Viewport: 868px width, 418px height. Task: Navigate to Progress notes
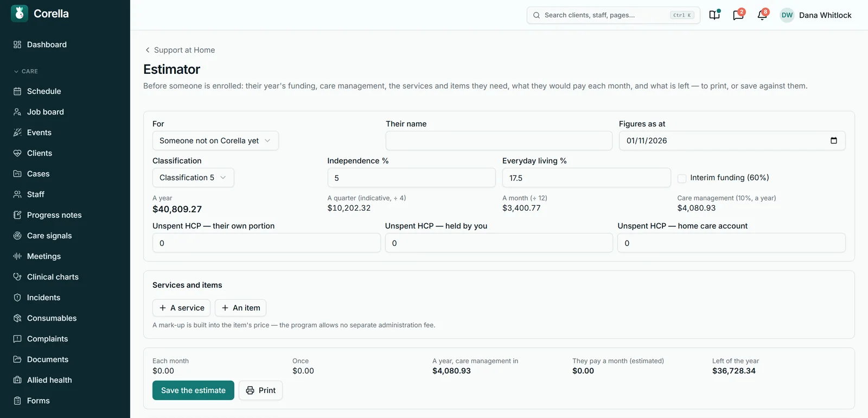click(54, 215)
